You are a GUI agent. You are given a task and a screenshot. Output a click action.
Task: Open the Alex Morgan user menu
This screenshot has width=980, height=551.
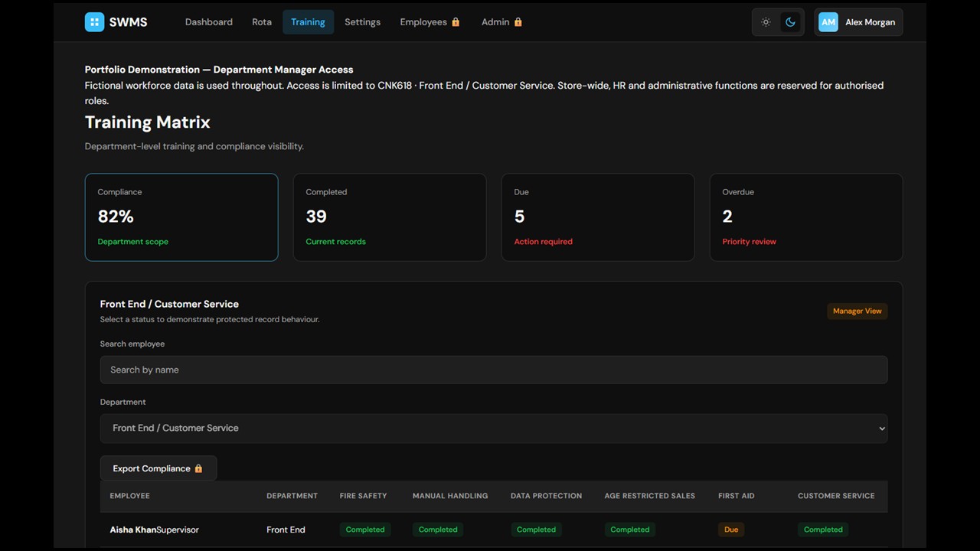pos(858,22)
